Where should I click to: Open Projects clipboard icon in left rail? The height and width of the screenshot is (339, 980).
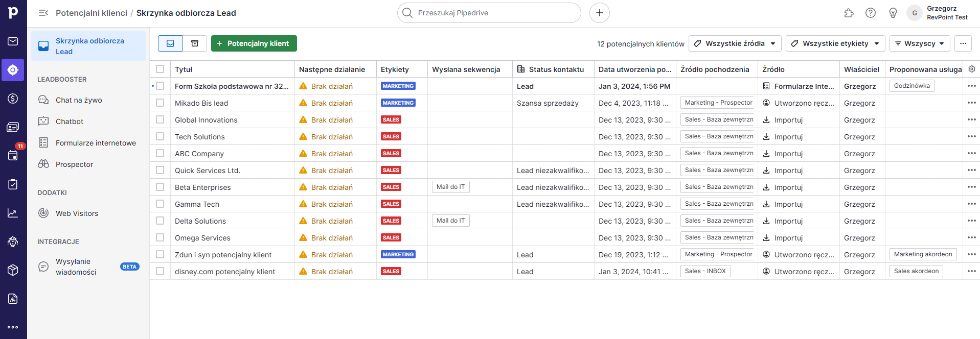click(x=13, y=184)
